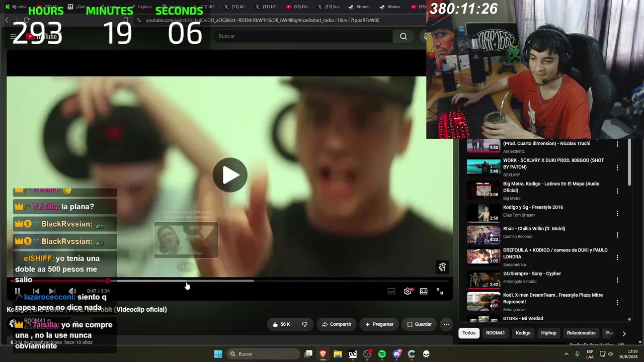
Task: Show hidden system tray icons
Action: 567,354
